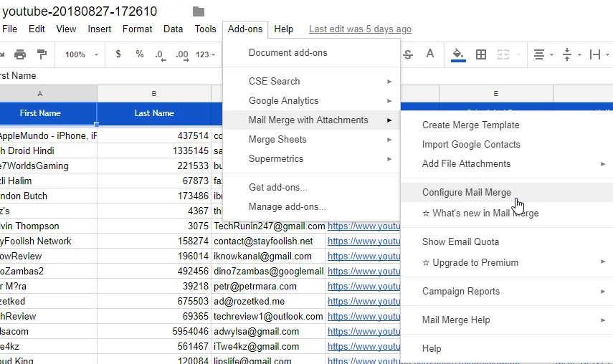Close the Add-ons menu
Viewport: 613px width, 364px height.
(x=245, y=29)
